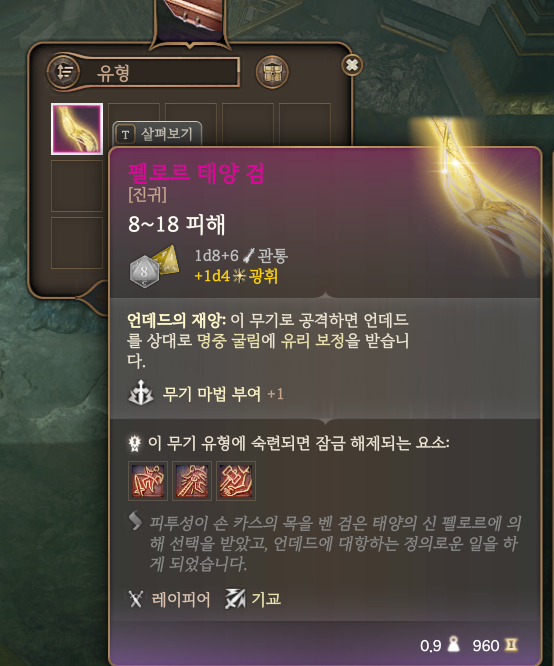Click the take-all chest icon button

pos(272,72)
